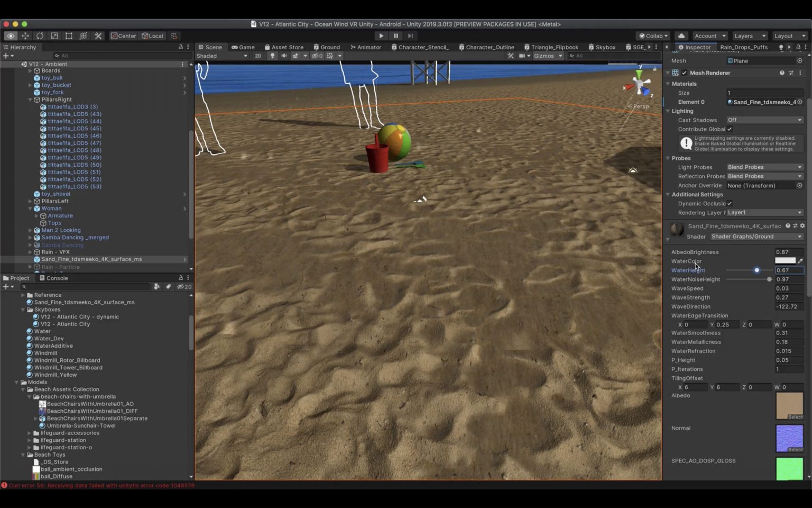Select the Rect Transform tool
The image size is (812, 508).
69,36
